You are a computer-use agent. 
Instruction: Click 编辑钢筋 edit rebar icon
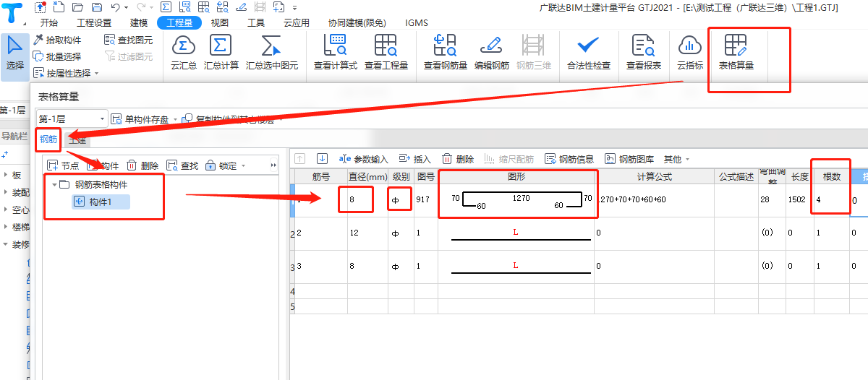tap(491, 53)
